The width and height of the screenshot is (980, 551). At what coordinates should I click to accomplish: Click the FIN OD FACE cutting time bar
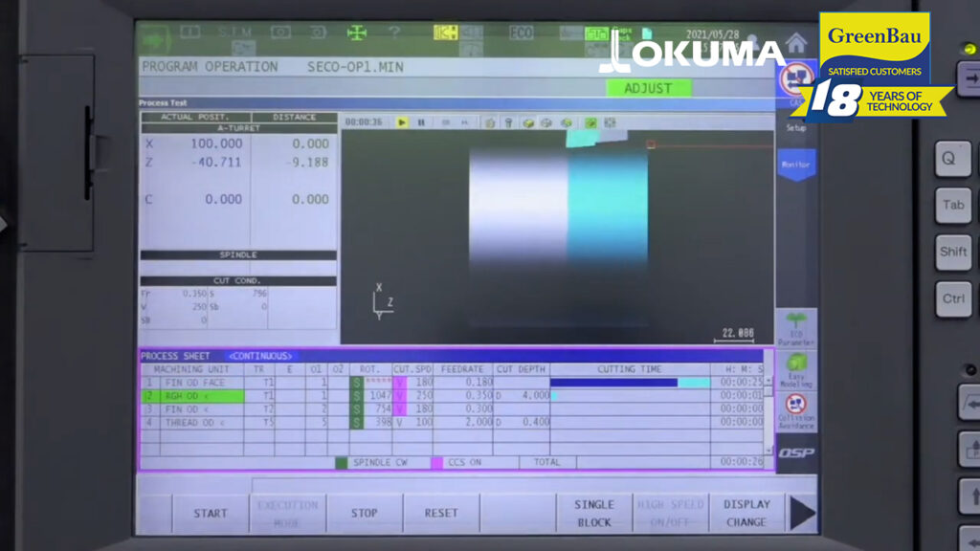[x=629, y=383]
